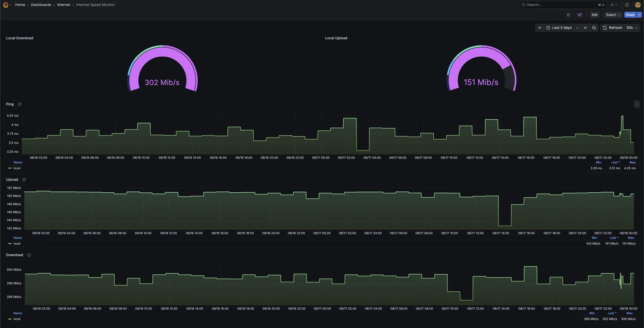This screenshot has height=328, width=644.
Task: Click the Ping panel title
Action: coord(10,104)
